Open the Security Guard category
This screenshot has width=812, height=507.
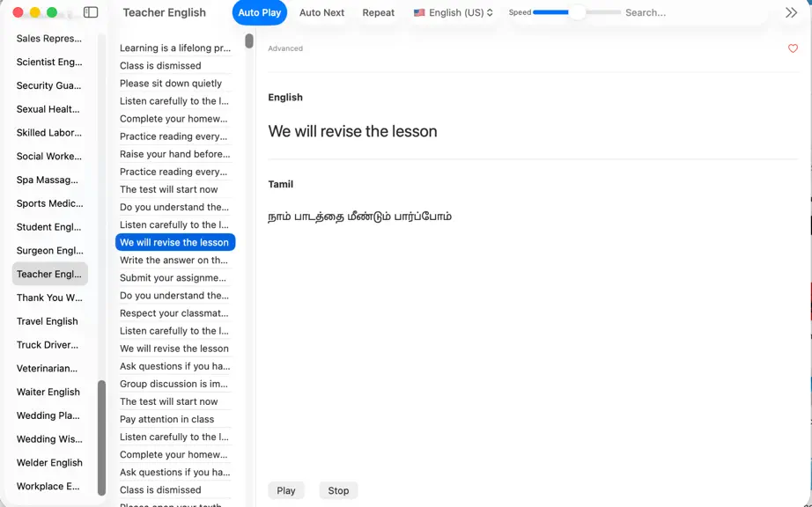pyautogui.click(x=49, y=85)
